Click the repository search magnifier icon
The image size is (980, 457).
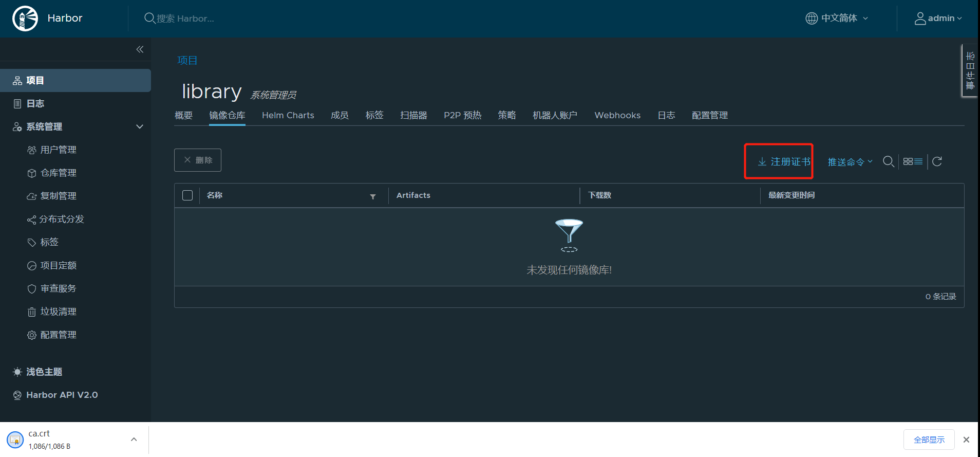coord(888,161)
